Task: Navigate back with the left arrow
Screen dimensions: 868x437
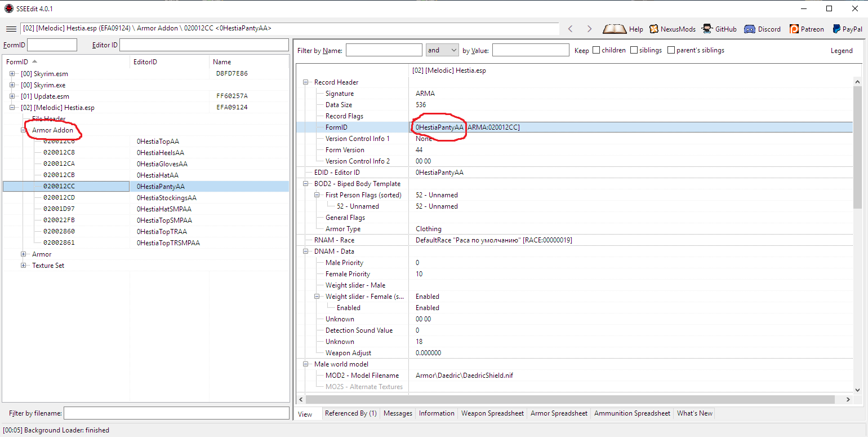Action: tap(571, 29)
